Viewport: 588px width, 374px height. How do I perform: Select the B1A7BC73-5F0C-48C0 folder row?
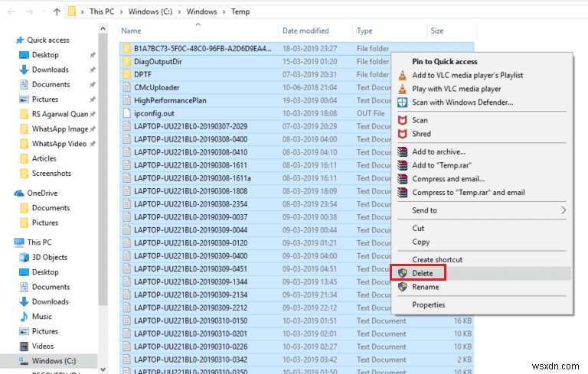(296, 48)
